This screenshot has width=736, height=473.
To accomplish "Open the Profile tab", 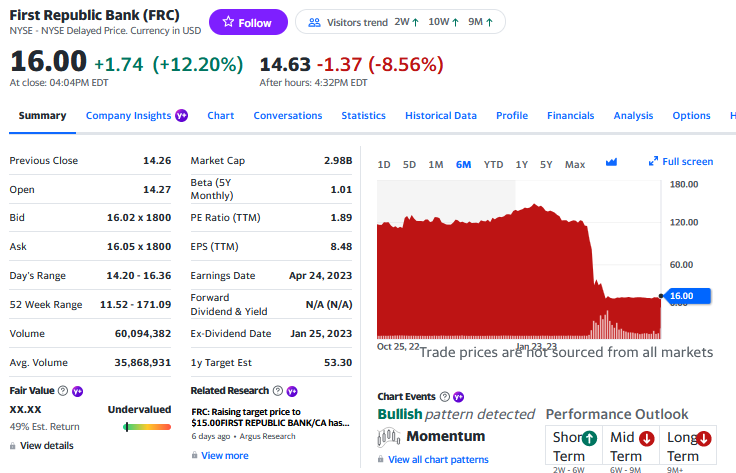I will (512, 115).
